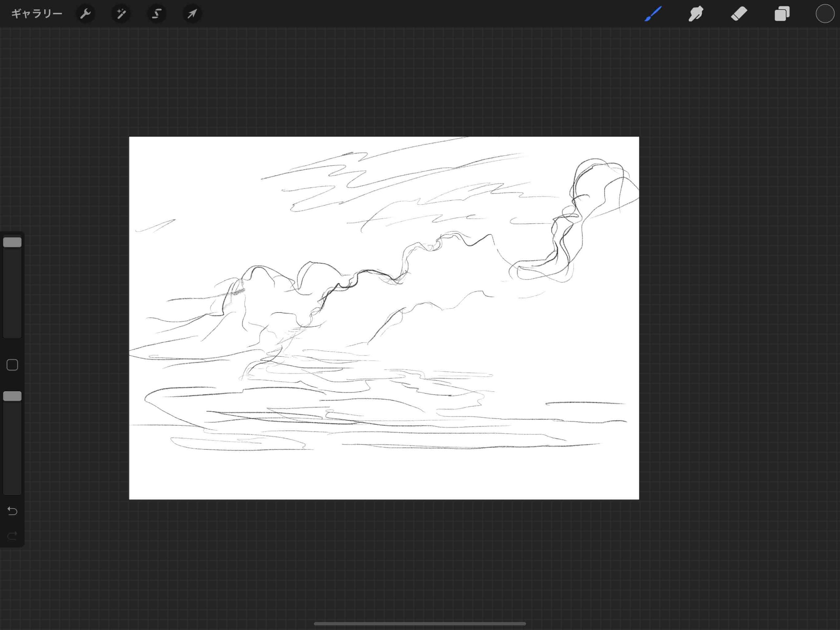Viewport: 840px width, 630px height.
Task: Select the Selection S-shaped tool
Action: 157,14
